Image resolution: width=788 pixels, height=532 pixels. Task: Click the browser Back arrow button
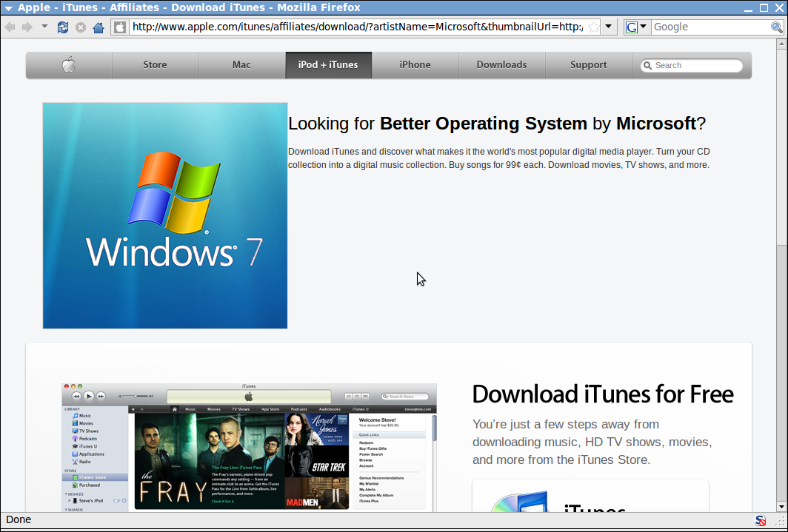point(10,27)
